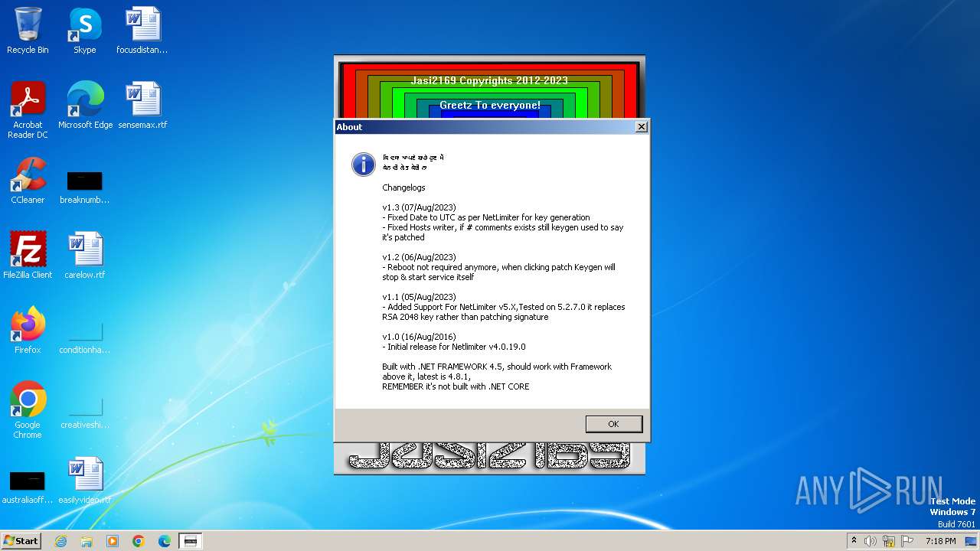The width and height of the screenshot is (980, 551).
Task: Open Windows Explorer folder in taskbar
Action: click(x=87, y=540)
